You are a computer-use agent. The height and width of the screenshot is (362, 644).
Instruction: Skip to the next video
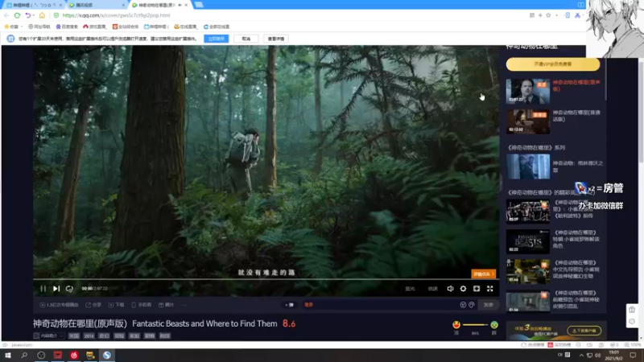(56, 289)
